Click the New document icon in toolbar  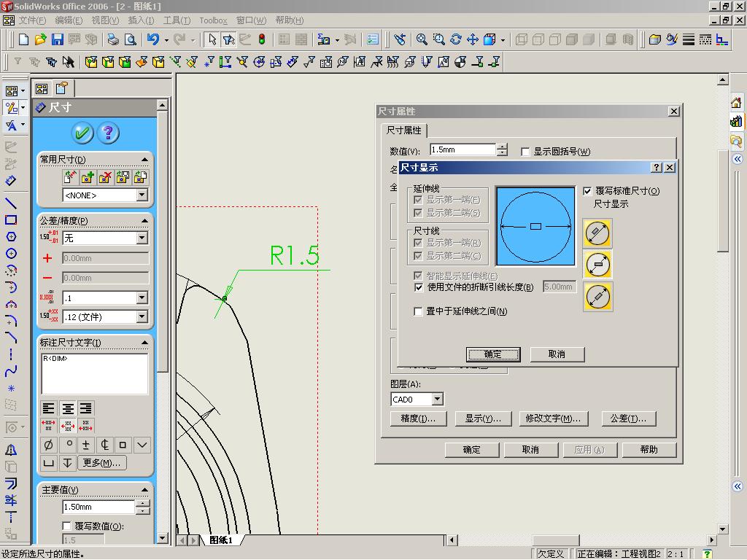[x=24, y=39]
